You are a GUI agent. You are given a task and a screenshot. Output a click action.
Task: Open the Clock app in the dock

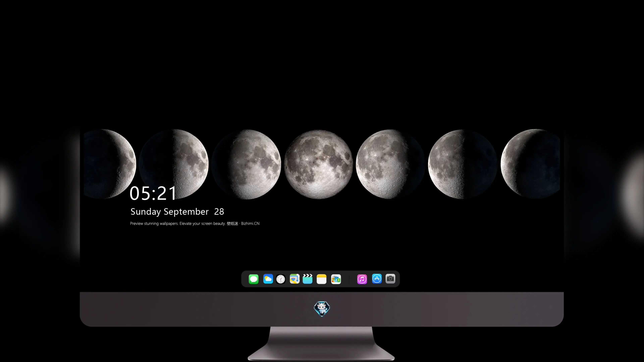point(281,279)
